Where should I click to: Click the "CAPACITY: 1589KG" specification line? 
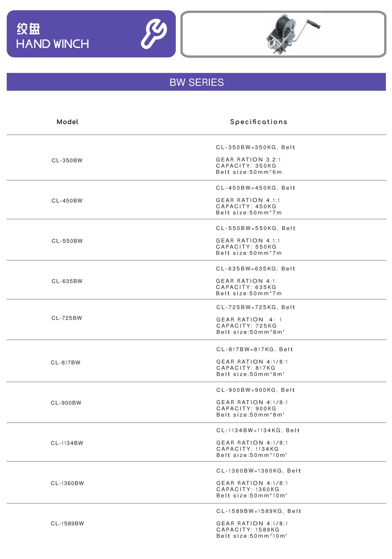pos(248,530)
